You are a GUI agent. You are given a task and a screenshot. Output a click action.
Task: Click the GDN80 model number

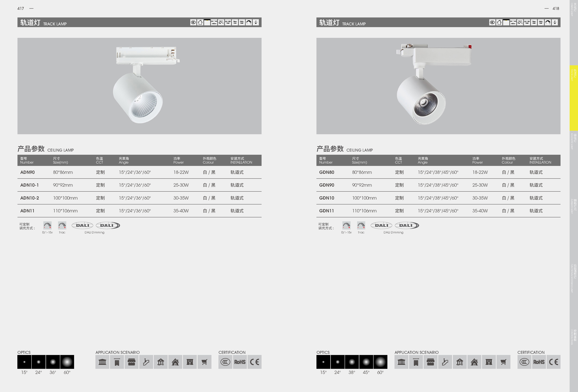coord(326,172)
